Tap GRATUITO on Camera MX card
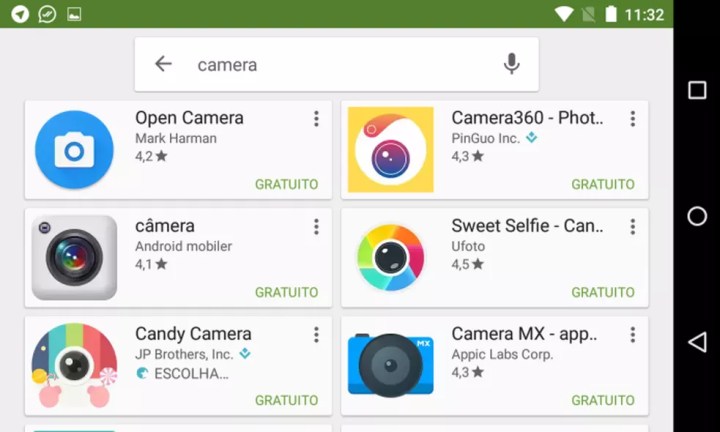 click(603, 400)
